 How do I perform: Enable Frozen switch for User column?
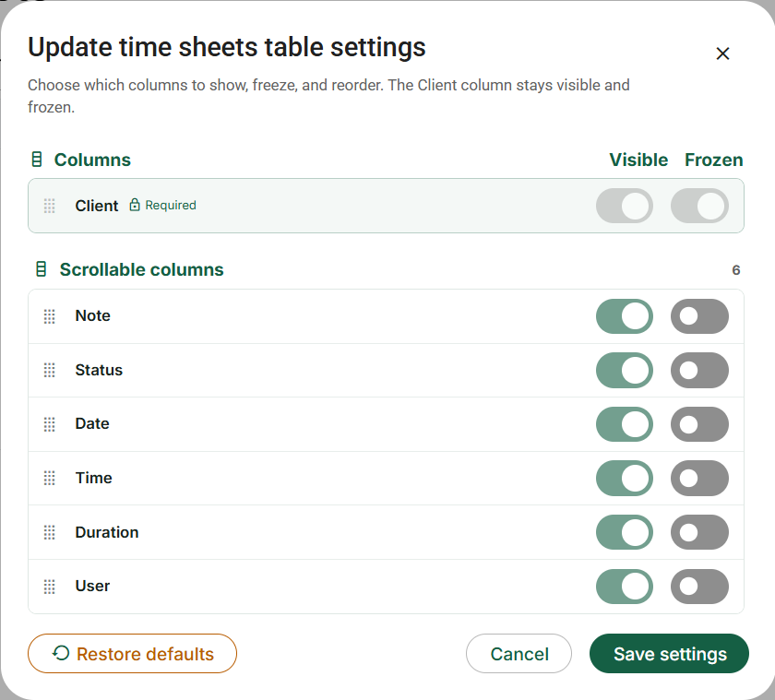click(699, 587)
